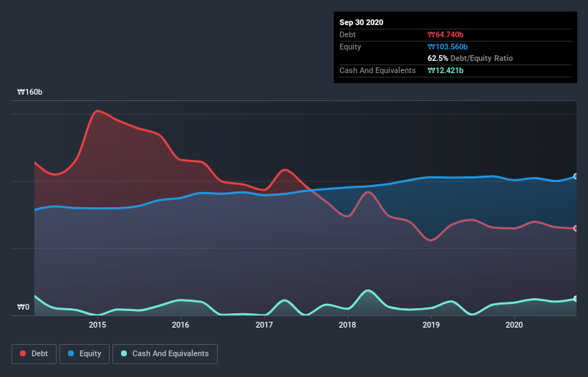
Task: Click the teal Cash And Equivalents legend dot
Action: click(x=124, y=353)
